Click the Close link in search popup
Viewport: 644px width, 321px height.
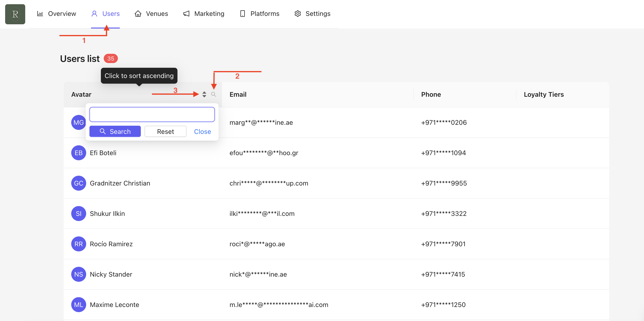point(202,131)
